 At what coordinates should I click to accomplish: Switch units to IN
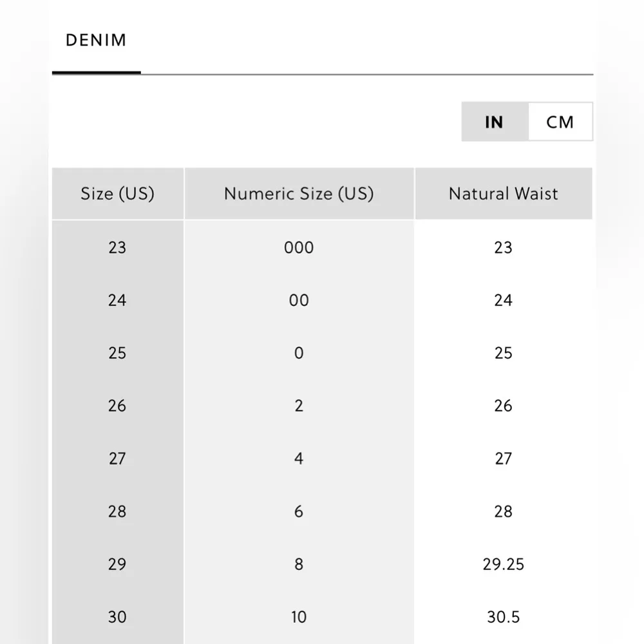(x=494, y=122)
